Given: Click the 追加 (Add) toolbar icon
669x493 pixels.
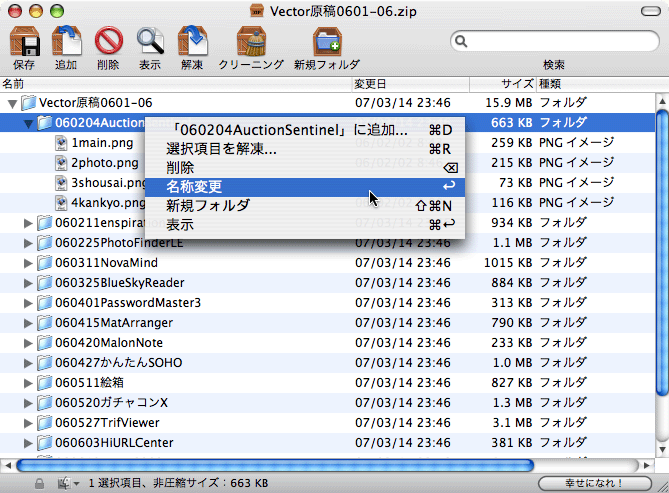Looking at the screenshot, I should (x=66, y=41).
